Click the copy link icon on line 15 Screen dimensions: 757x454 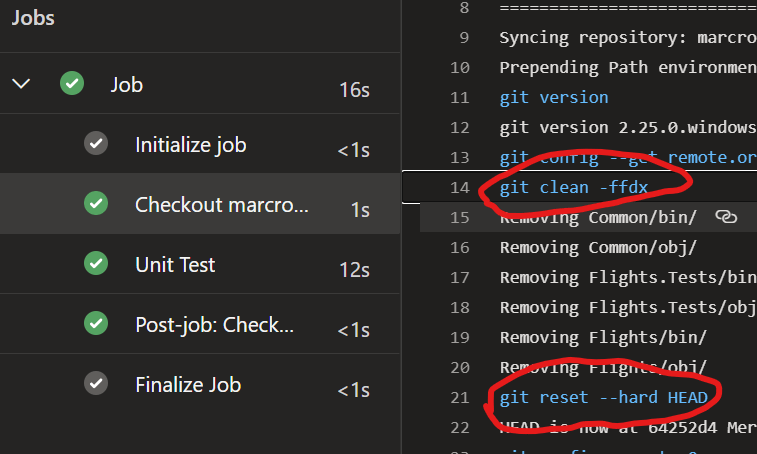(x=727, y=217)
